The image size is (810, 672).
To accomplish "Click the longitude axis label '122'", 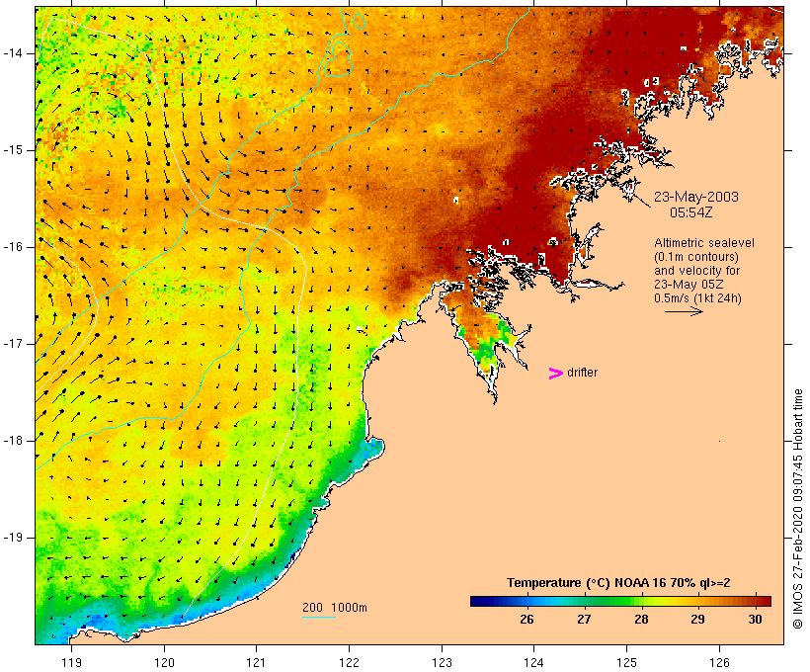I will tap(350, 662).
